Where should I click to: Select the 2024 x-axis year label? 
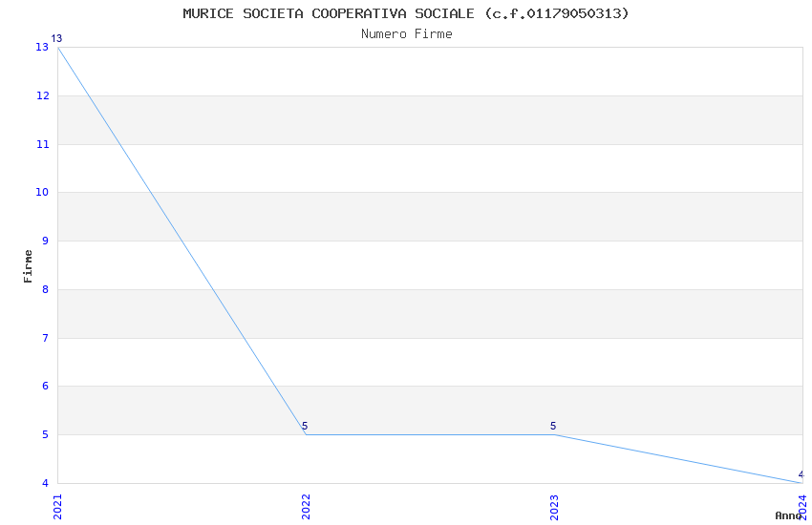click(802, 502)
